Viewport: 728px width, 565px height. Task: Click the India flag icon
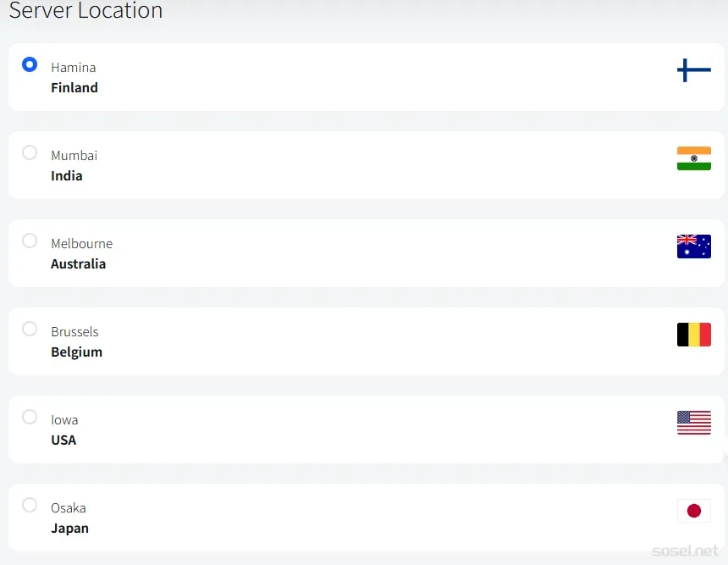pyautogui.click(x=693, y=158)
